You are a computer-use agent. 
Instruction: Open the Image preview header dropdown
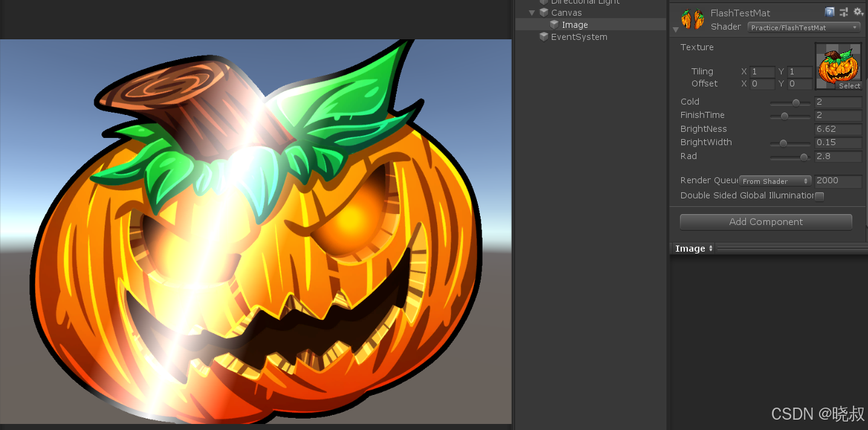(x=693, y=249)
